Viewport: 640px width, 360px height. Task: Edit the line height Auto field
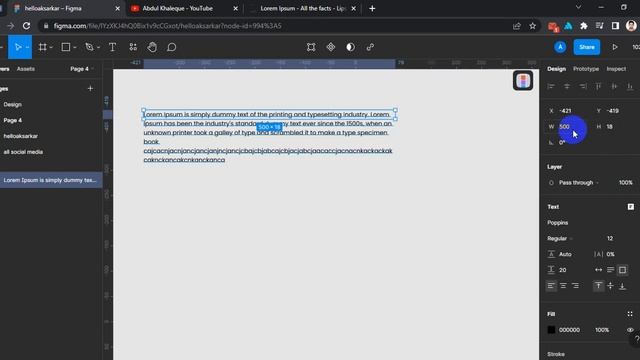point(565,254)
